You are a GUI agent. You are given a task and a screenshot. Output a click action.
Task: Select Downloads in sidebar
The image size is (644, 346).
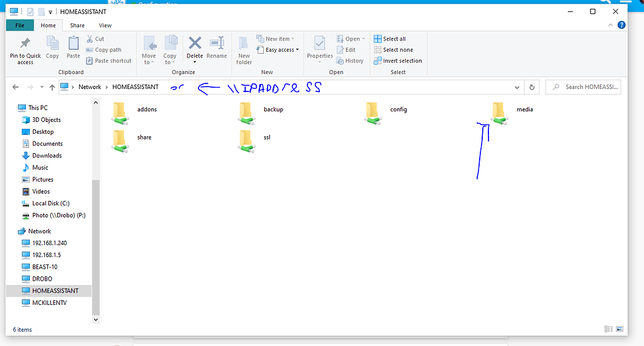click(x=42, y=156)
